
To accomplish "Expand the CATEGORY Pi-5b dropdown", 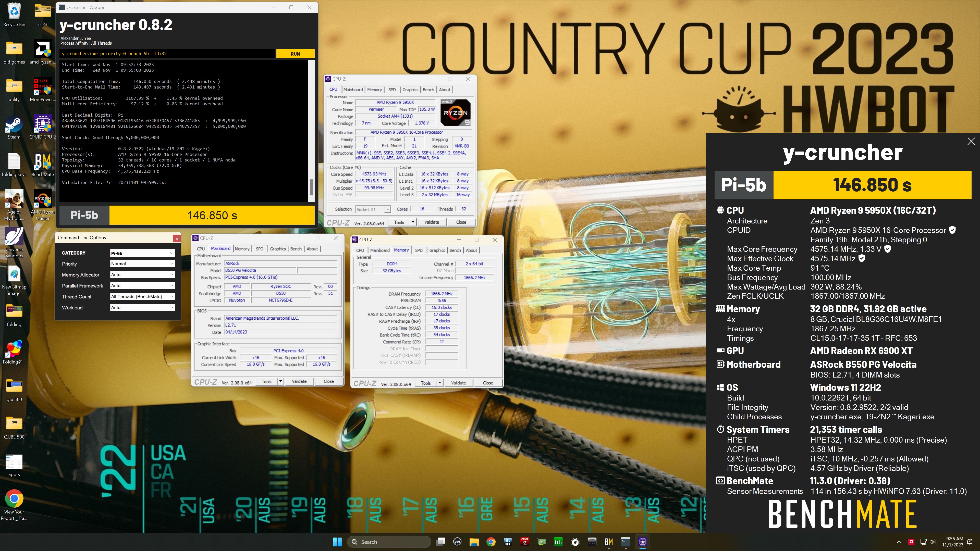I will pos(142,253).
